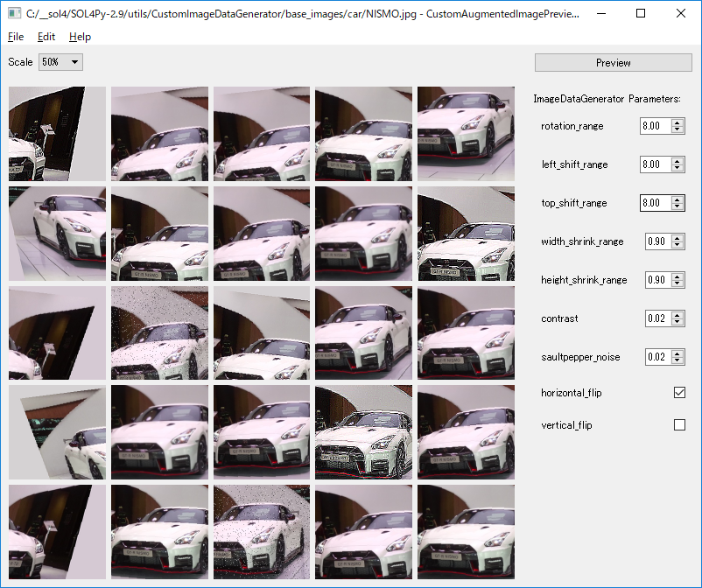This screenshot has height=588, width=702.
Task: Select the thumbnail in row two, column three
Action: point(262,234)
